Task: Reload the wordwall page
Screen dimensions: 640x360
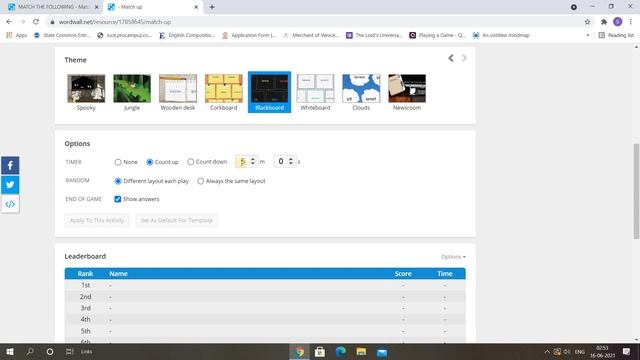Action: [36, 22]
